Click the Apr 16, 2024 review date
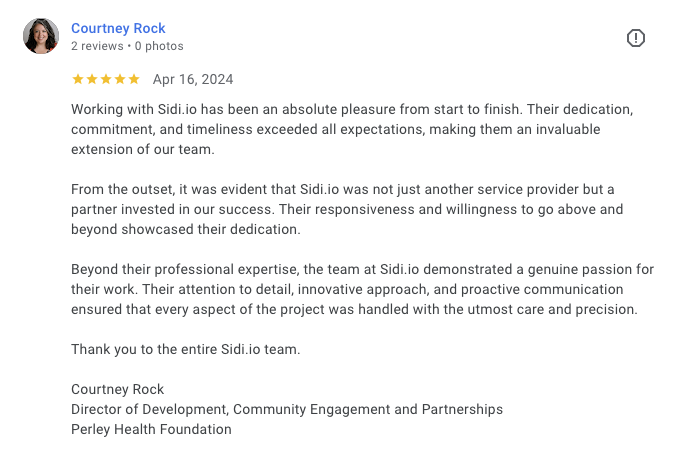 coord(193,79)
